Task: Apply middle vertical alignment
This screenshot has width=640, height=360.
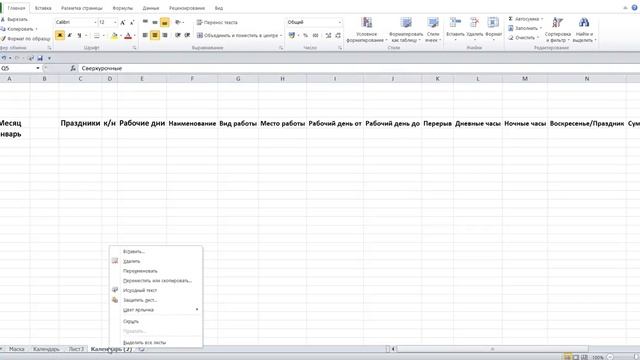Action: (x=155, y=22)
